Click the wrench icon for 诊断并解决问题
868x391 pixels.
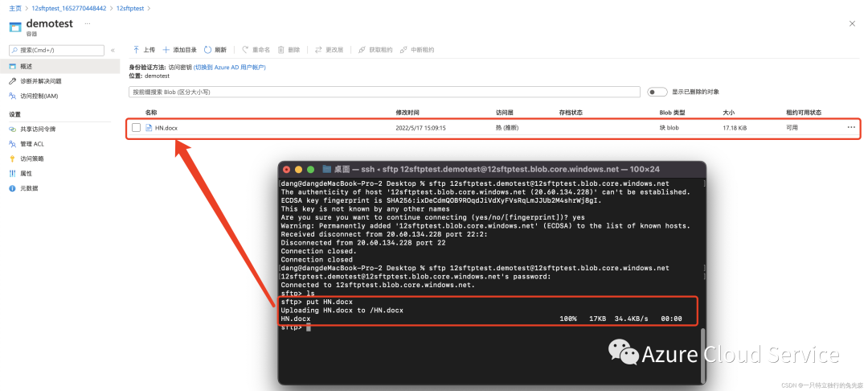[13, 81]
